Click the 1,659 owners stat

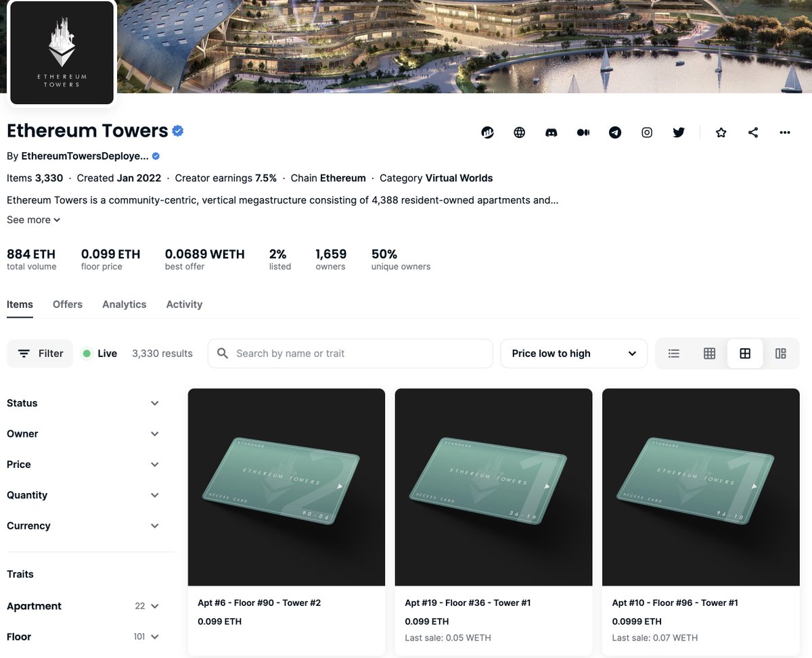click(331, 260)
